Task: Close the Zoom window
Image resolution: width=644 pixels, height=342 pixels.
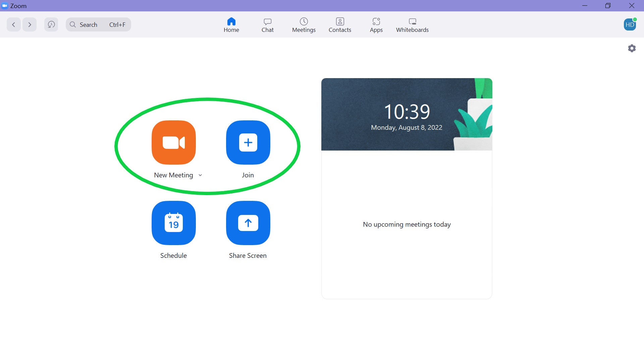Action: 632,6
